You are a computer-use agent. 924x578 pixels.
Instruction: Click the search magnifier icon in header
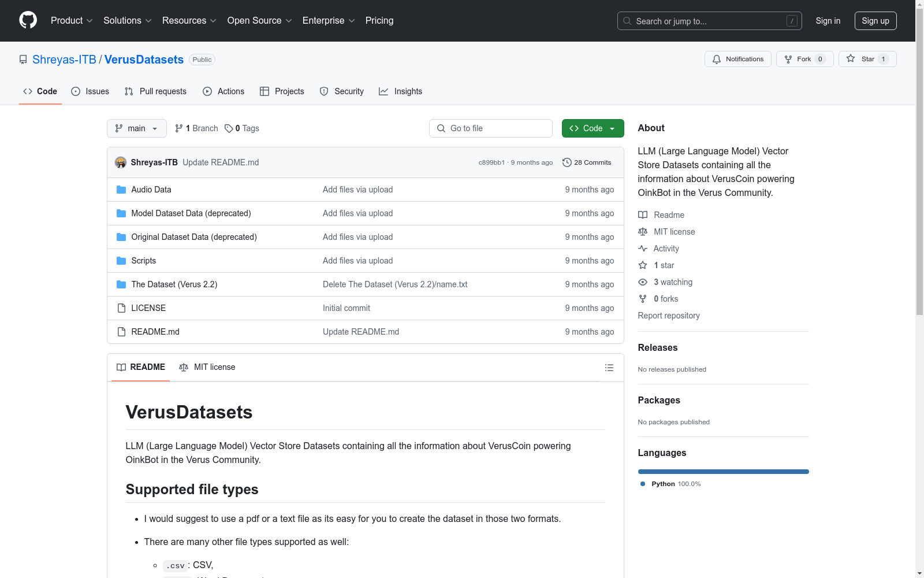(627, 21)
